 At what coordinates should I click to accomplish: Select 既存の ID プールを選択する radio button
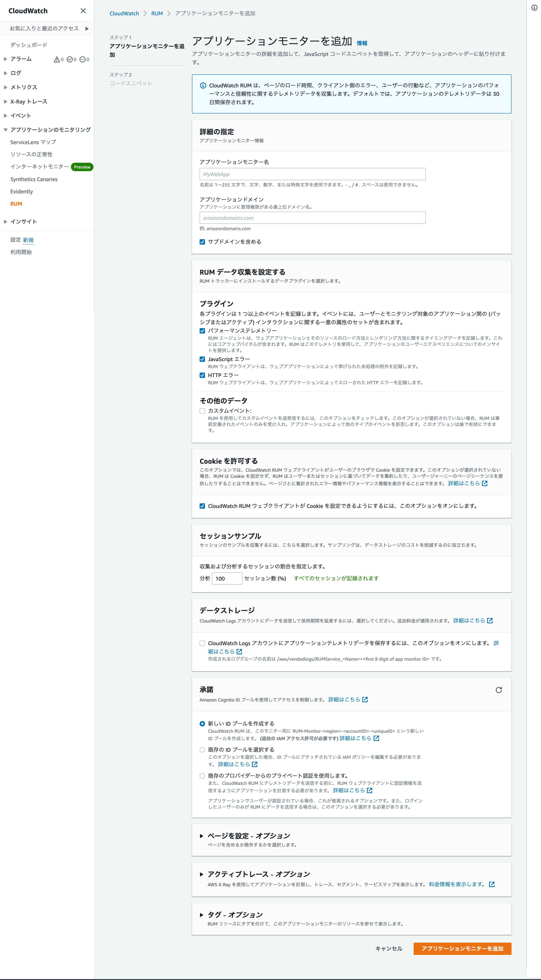pyautogui.click(x=202, y=750)
